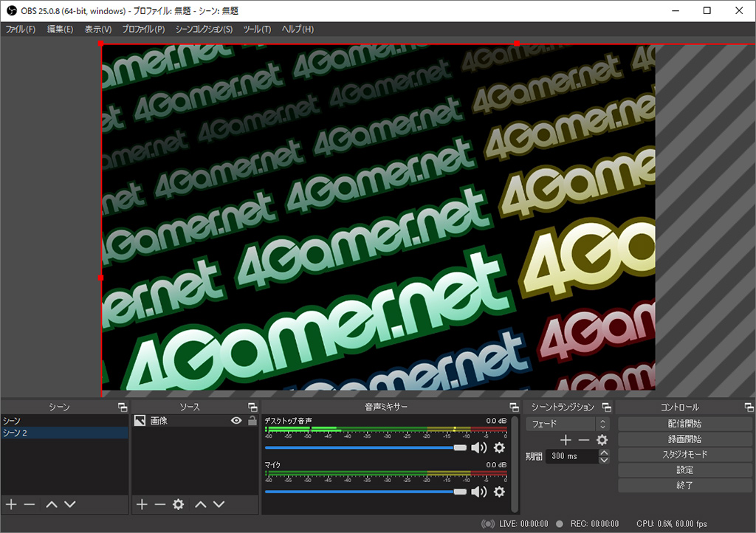Screen dimensions: 756x533
Task: Open the プロファイル(P) menu
Action: point(143,30)
